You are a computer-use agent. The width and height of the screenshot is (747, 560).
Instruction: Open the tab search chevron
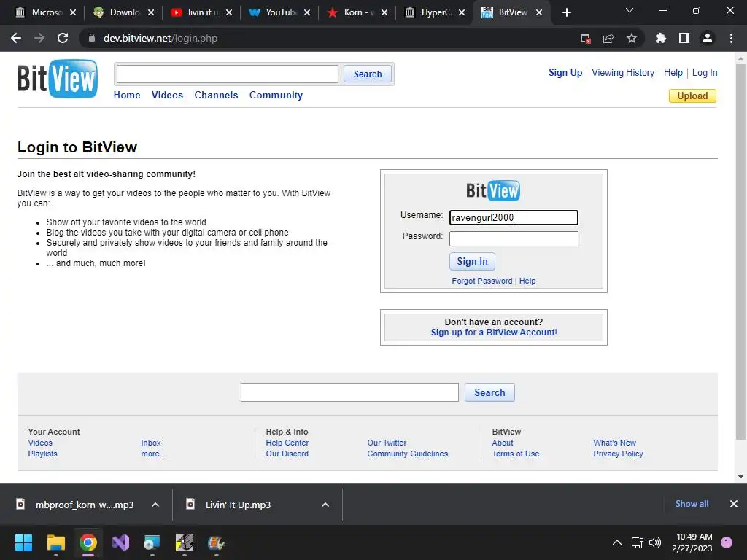tap(630, 10)
